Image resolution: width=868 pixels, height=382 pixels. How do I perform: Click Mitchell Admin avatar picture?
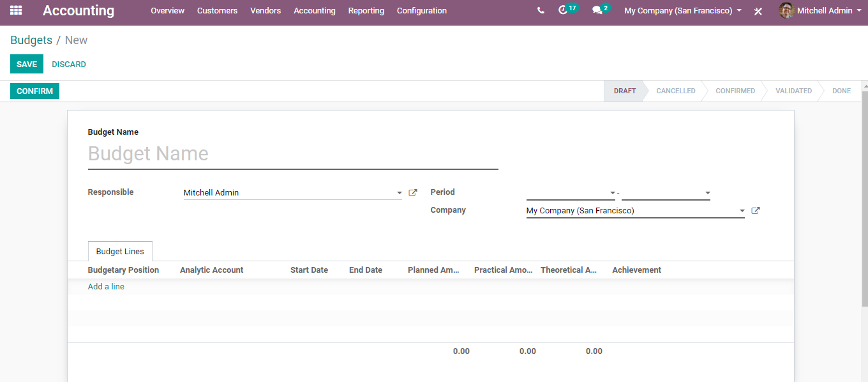(786, 10)
